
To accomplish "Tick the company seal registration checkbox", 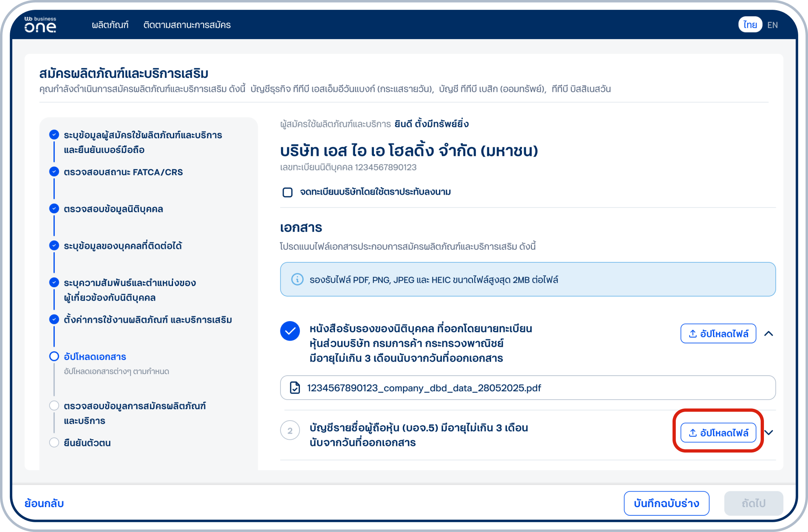I will coord(287,192).
